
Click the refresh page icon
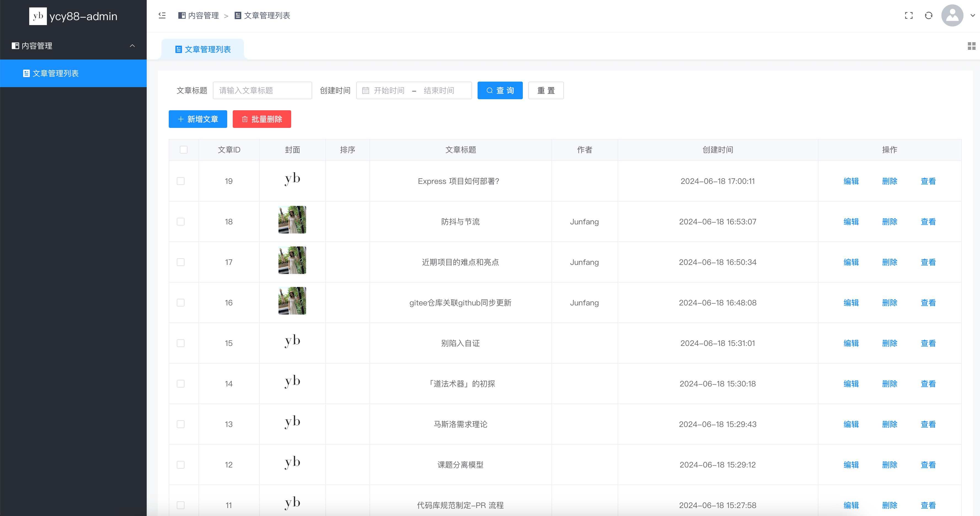click(929, 16)
